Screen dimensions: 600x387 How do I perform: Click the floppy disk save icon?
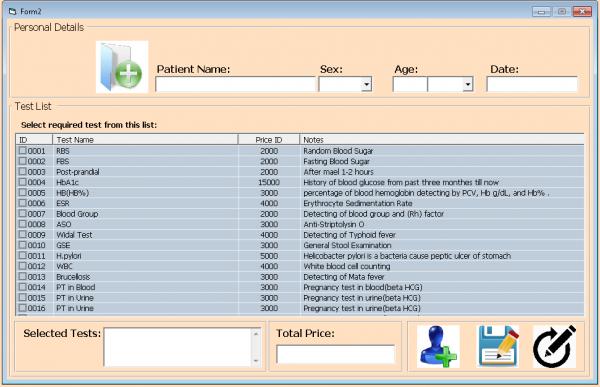(x=498, y=346)
